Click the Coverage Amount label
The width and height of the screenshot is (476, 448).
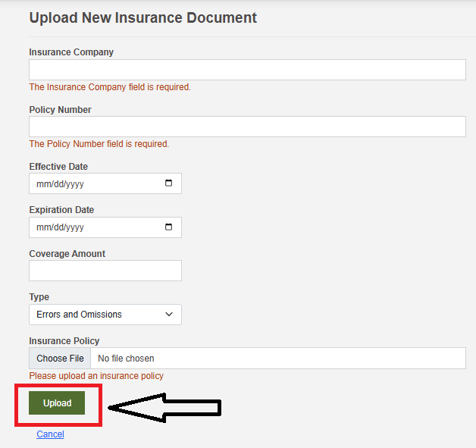point(67,253)
